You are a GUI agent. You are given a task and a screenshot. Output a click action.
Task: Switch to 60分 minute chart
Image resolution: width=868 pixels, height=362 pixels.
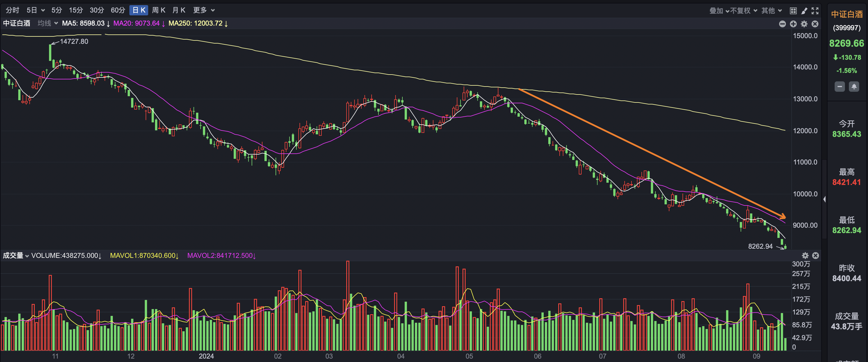tap(118, 10)
